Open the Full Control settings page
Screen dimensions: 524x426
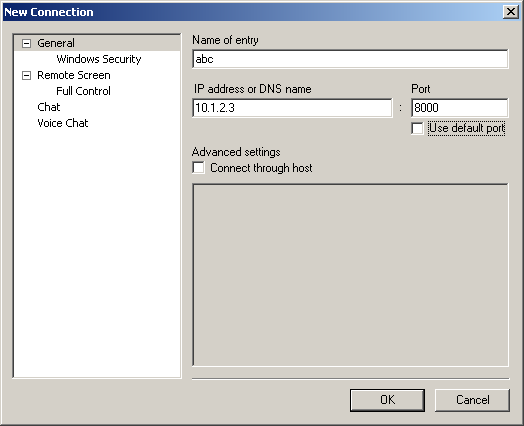point(83,91)
